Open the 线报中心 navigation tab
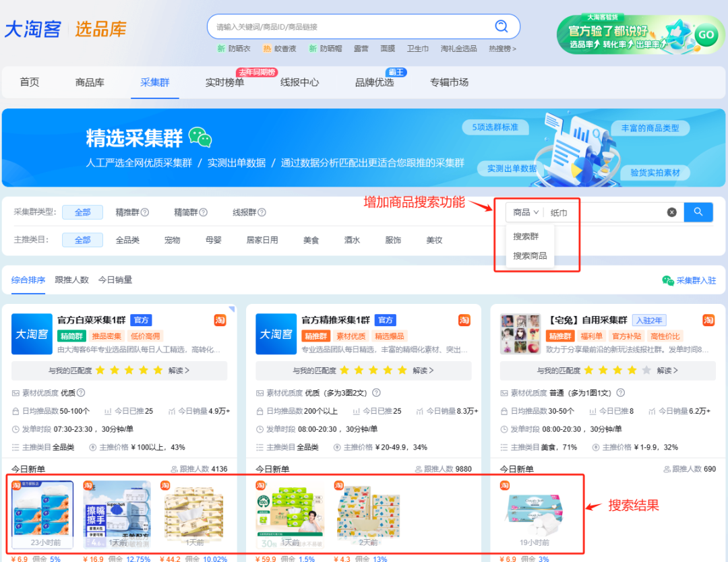The width and height of the screenshot is (728, 562). [299, 82]
